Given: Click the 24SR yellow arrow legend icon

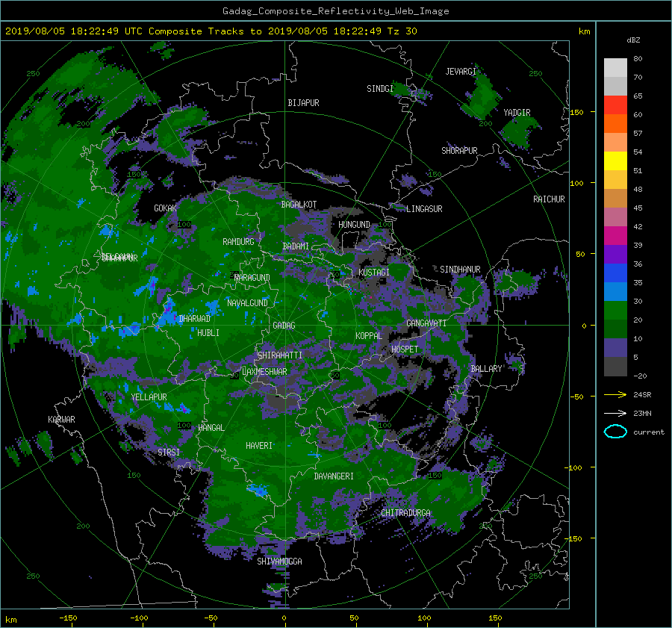Looking at the screenshot, I should [615, 395].
